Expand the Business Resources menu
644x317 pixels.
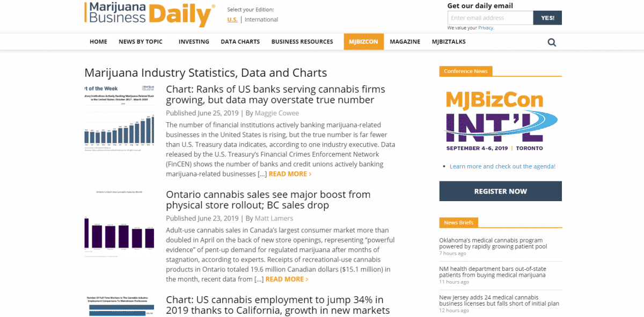(302, 42)
